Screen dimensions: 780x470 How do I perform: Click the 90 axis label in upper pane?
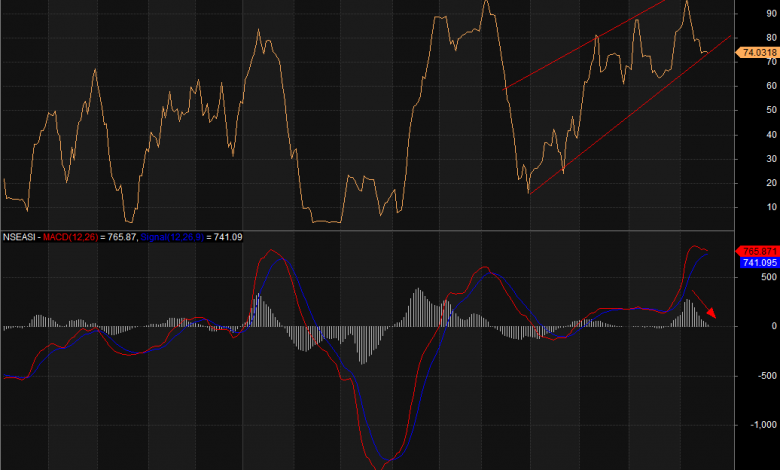(772, 13)
